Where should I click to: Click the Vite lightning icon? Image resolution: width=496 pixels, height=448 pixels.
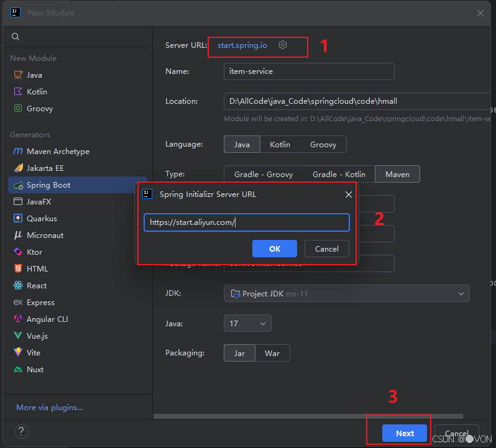pyautogui.click(x=18, y=352)
